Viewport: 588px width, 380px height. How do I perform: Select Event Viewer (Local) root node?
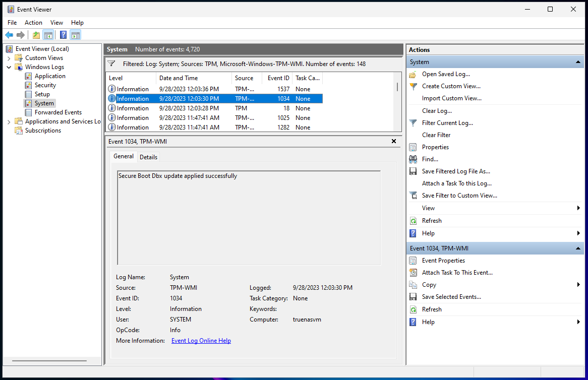42,49
